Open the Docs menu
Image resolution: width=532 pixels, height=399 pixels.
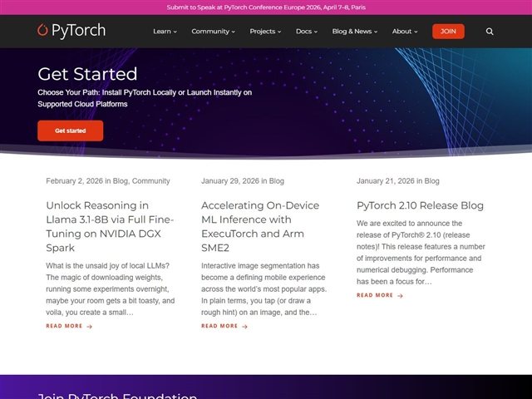point(307,32)
